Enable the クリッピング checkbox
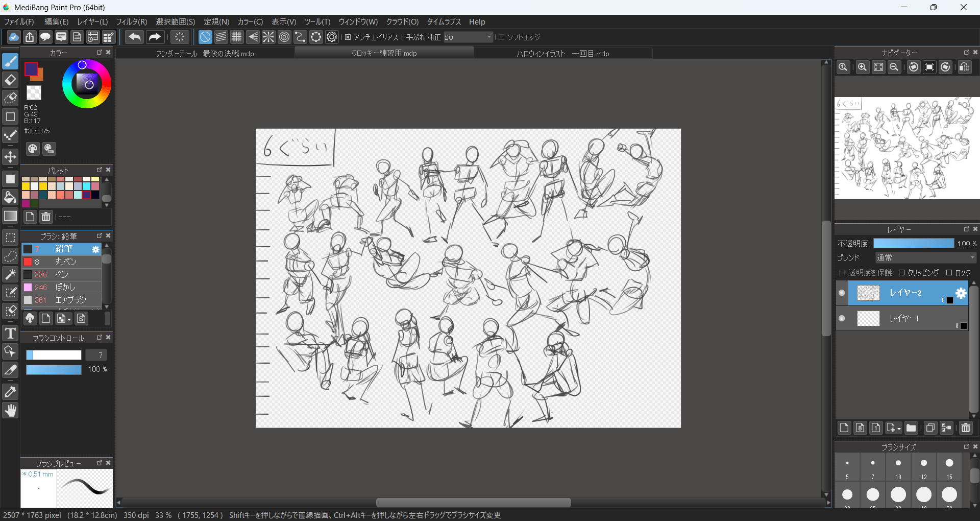This screenshot has width=980, height=521. click(x=902, y=273)
